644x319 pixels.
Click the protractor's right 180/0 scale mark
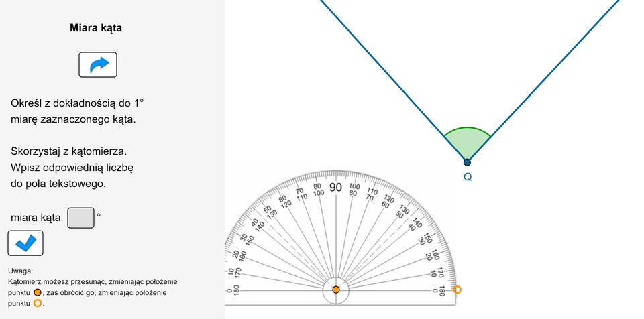(441, 290)
